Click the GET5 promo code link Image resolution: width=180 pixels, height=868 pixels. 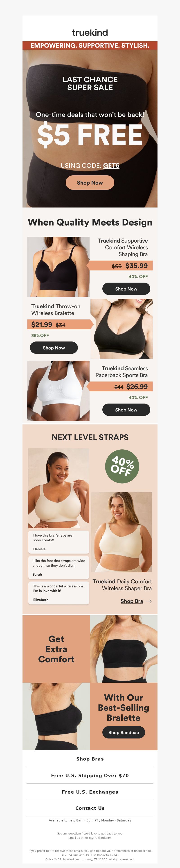(111, 165)
